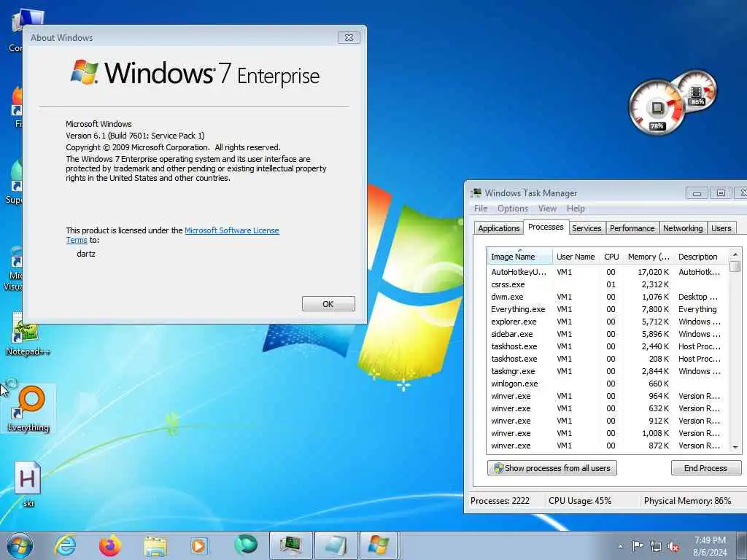Select the csrss.exe process row
The height and width of the screenshot is (560, 747).
click(x=608, y=284)
